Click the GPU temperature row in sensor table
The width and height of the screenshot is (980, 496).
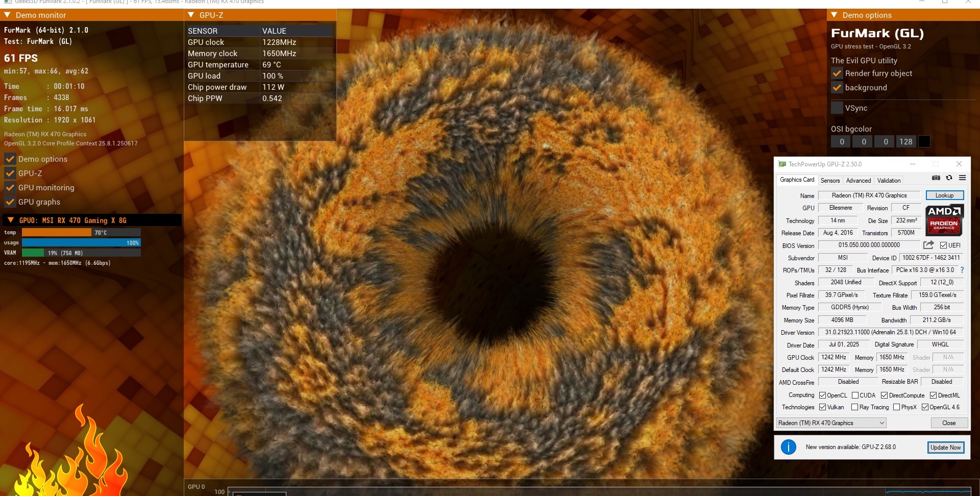(260, 65)
